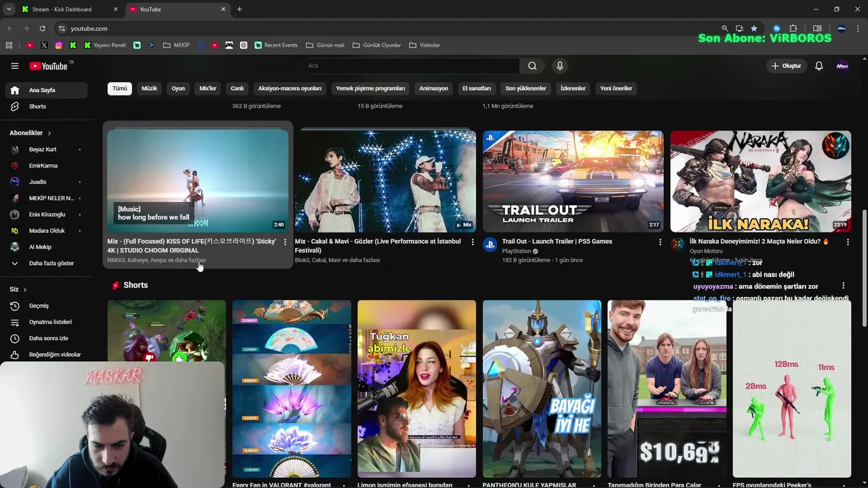Open Cakal & Mavi Gözler mix thumbnail
This screenshot has width=868, height=488.
[x=385, y=181]
